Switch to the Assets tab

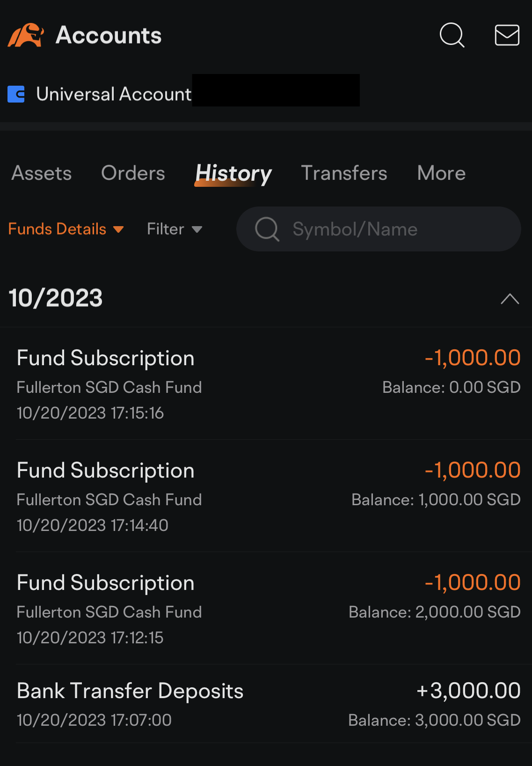(42, 173)
